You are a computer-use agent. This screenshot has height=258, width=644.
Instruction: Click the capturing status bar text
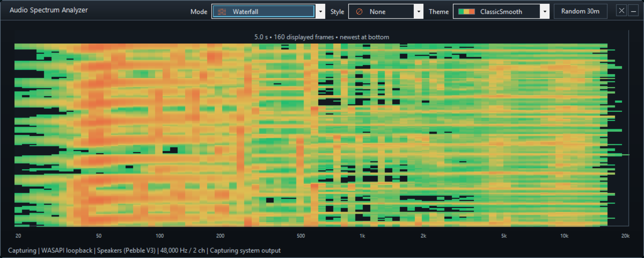point(144,250)
